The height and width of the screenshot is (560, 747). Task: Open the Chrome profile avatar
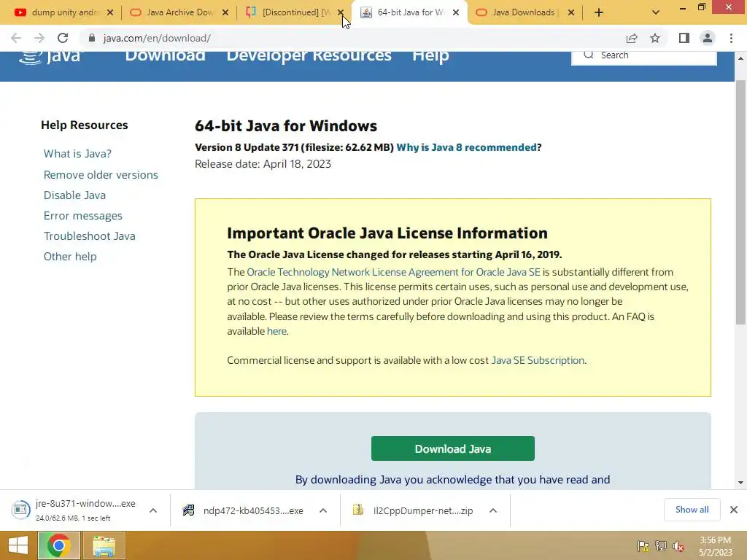coord(708,38)
